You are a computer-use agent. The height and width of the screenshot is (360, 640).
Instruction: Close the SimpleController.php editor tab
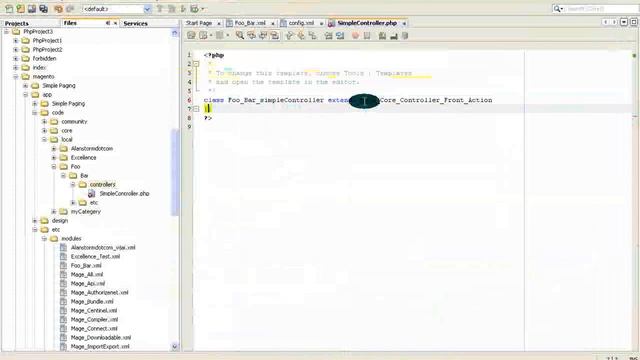click(x=404, y=24)
